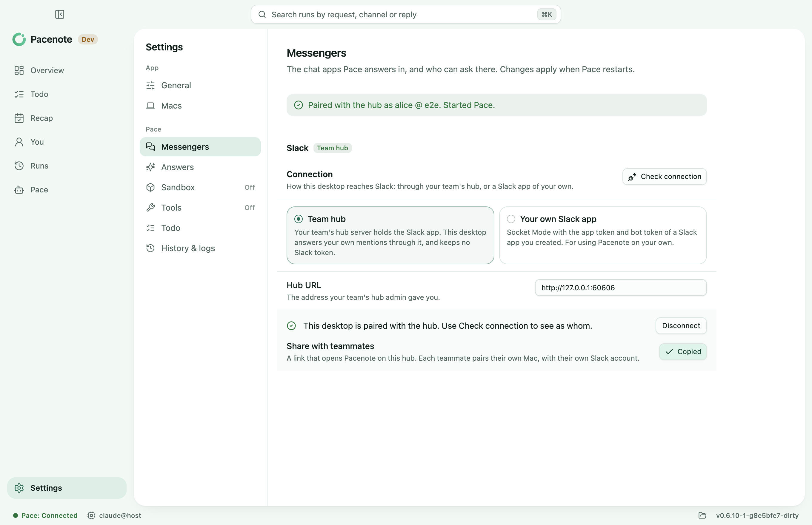Image resolution: width=812 pixels, height=525 pixels.
Task: Click the ⌘K shortcut badge
Action: coord(547,14)
